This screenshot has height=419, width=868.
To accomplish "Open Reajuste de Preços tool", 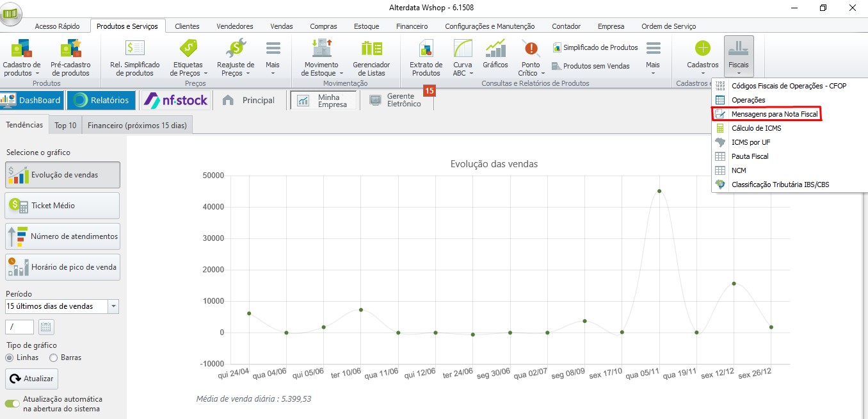I will pos(236,58).
